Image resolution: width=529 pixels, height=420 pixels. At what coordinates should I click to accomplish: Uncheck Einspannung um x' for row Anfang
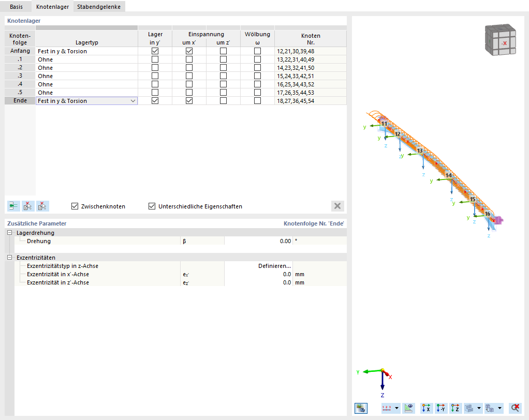(x=189, y=51)
